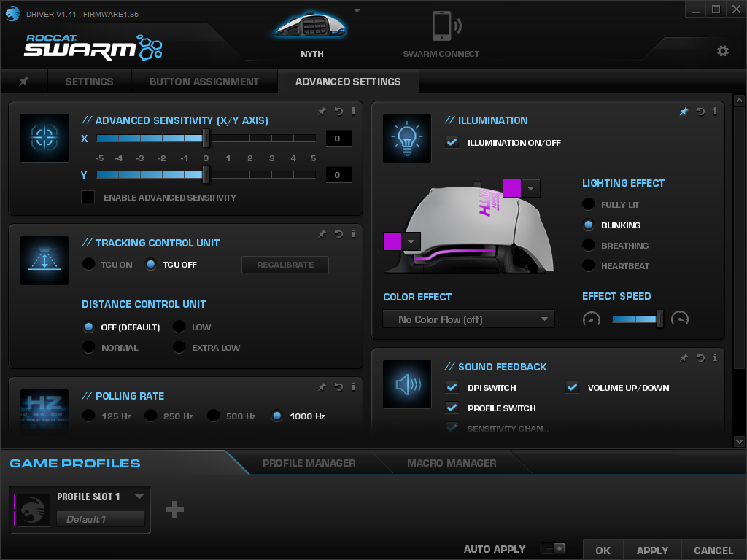Pin the Illumination panel
The image size is (747, 560).
click(x=684, y=112)
